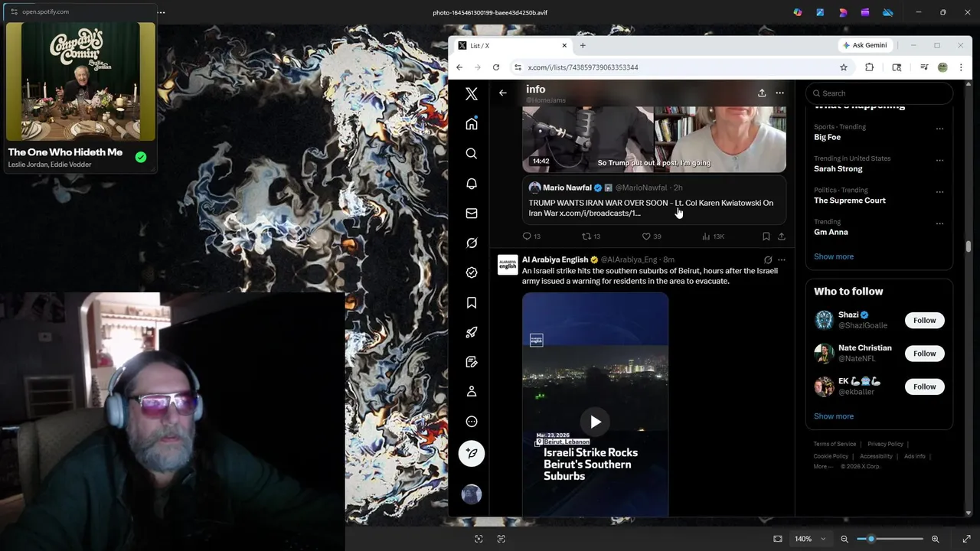This screenshot has height=551, width=980.
Task: Open more options for info list
Action: 779,93
